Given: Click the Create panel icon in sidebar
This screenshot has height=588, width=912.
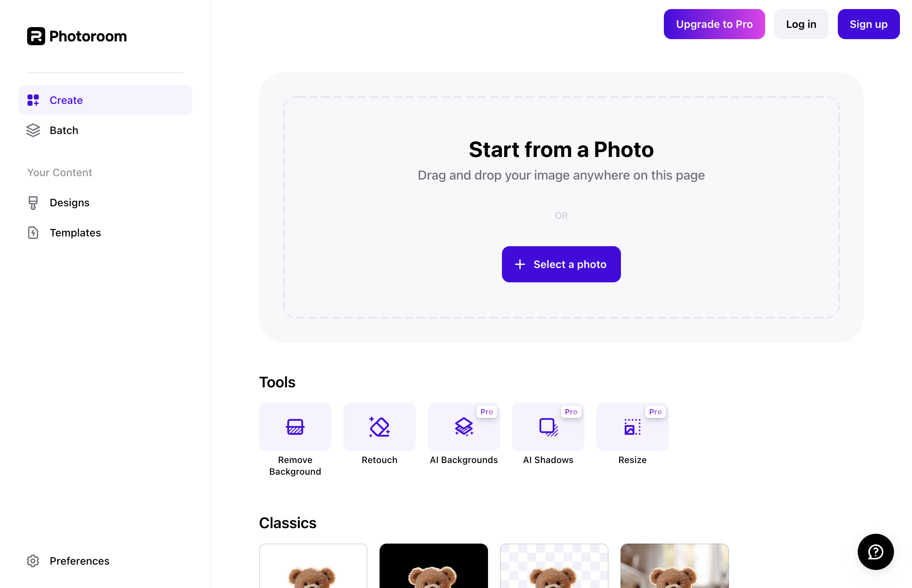Looking at the screenshot, I should pyautogui.click(x=32, y=100).
